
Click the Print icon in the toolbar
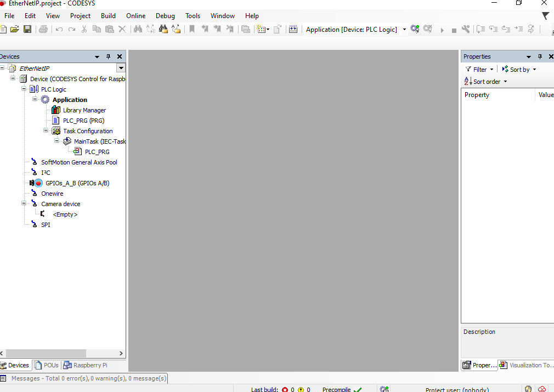coord(43,30)
